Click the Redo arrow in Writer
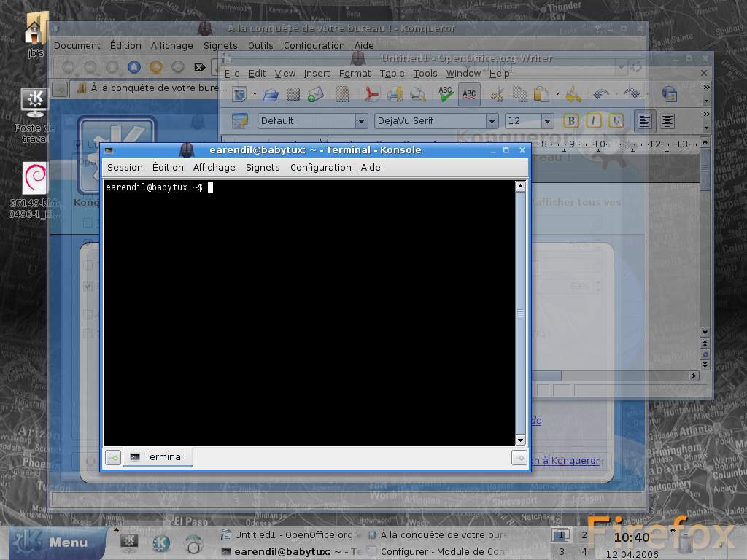The width and height of the screenshot is (747, 560). click(x=632, y=94)
